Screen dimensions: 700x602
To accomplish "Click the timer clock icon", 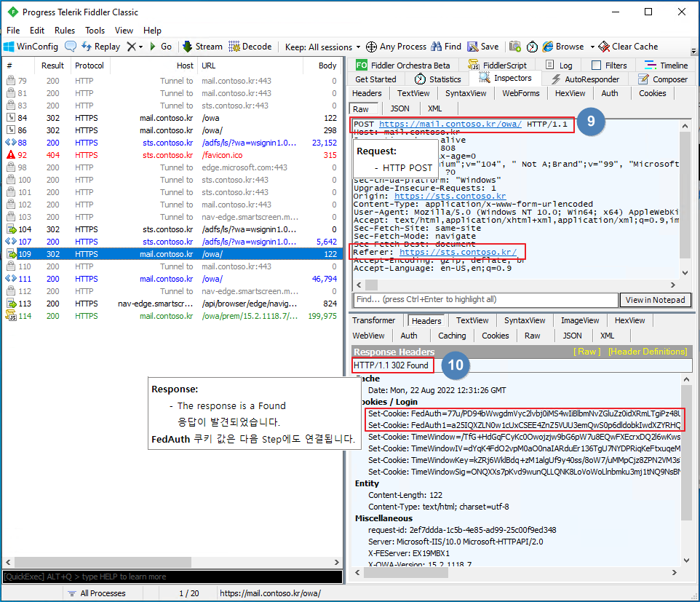I will [532, 47].
